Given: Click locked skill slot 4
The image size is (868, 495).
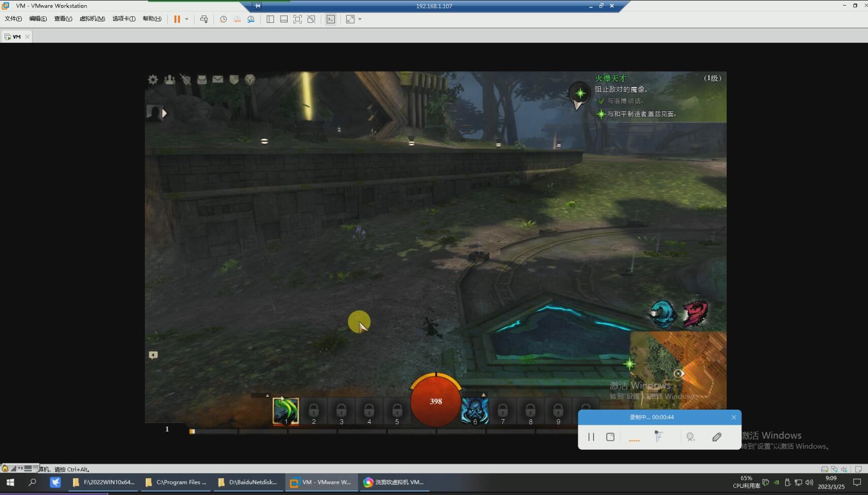Looking at the screenshot, I should [x=369, y=411].
